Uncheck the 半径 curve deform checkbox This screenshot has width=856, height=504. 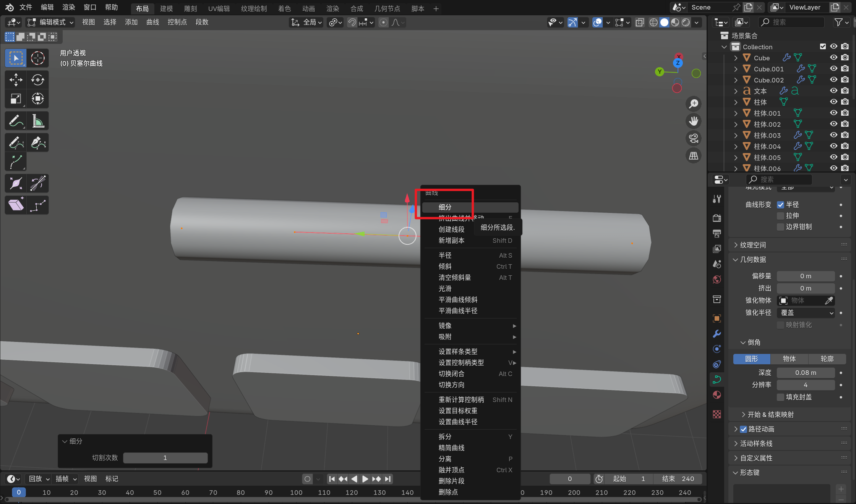[x=781, y=205]
